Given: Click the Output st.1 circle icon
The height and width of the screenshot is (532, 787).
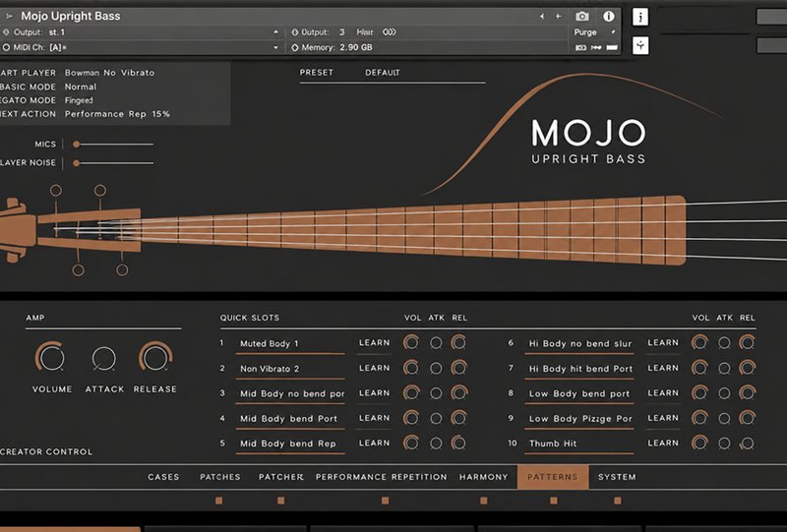Looking at the screenshot, I should (6, 32).
